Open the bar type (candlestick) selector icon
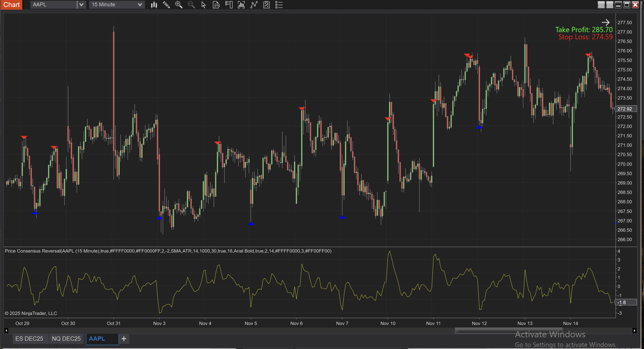The width and height of the screenshot is (644, 349). 154,5
